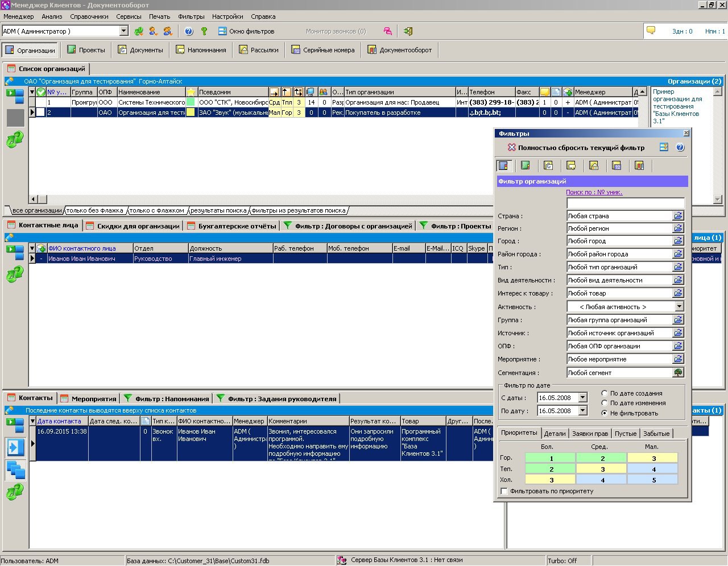Screen dimensions: 728x566
Task: Click the Документооборот filter icon in Фильтры panel
Action: (639, 165)
